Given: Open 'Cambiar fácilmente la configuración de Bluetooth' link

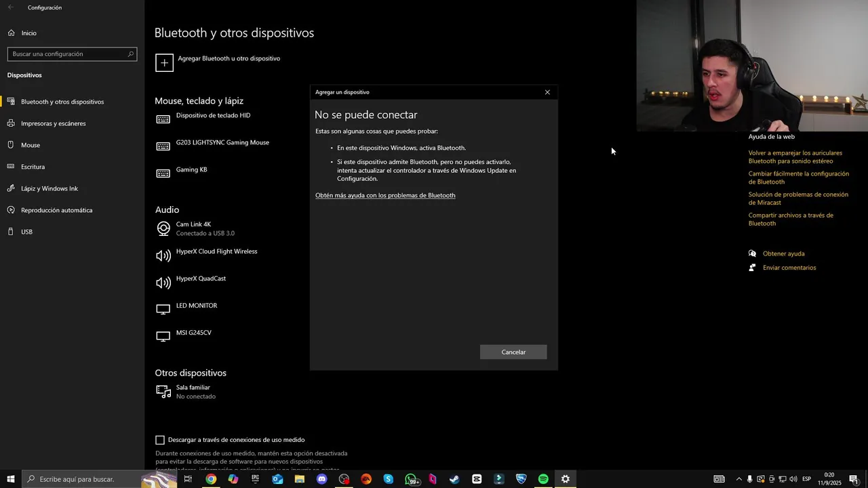Looking at the screenshot, I should tap(799, 178).
